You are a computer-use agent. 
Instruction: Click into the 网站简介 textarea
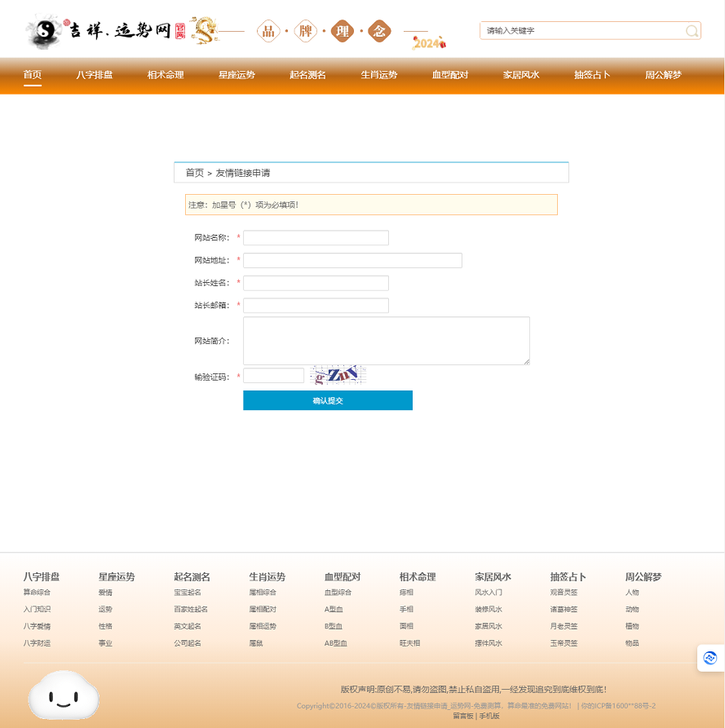(387, 341)
